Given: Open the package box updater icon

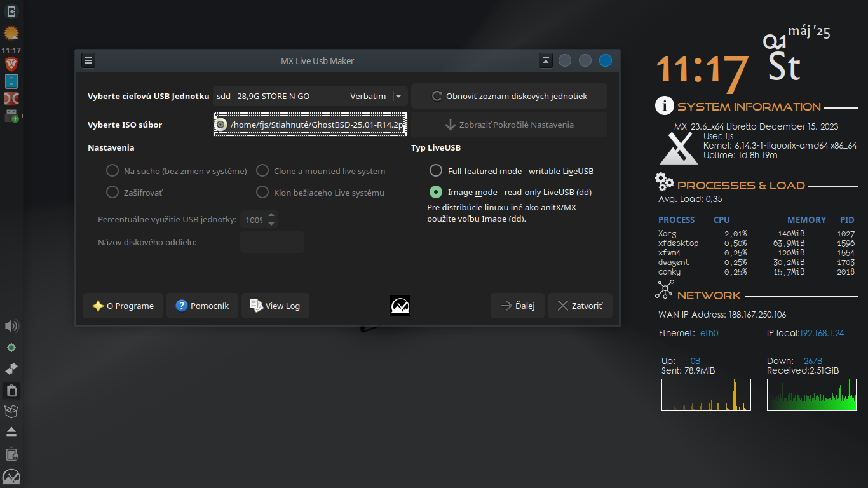Looking at the screenshot, I should [11, 412].
